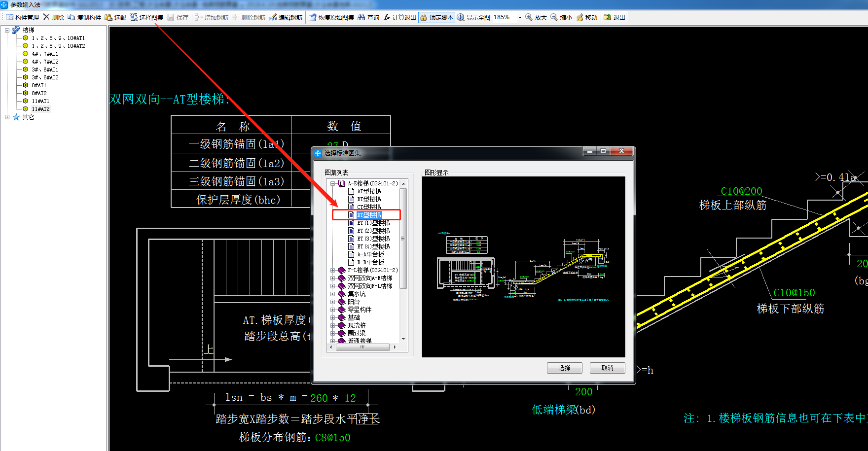Click the 选配 toolbar button
The width and height of the screenshot is (868, 451).
(115, 17)
